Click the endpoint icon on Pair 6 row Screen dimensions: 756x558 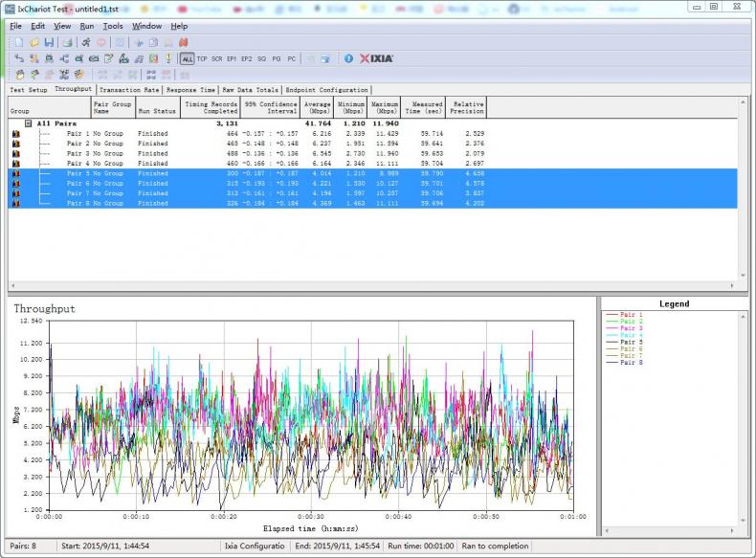[16, 183]
